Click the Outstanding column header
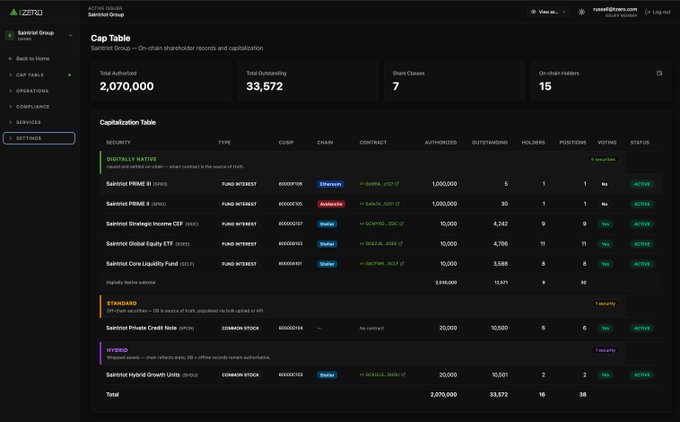Viewport: 680px width, 422px height. pyautogui.click(x=490, y=143)
